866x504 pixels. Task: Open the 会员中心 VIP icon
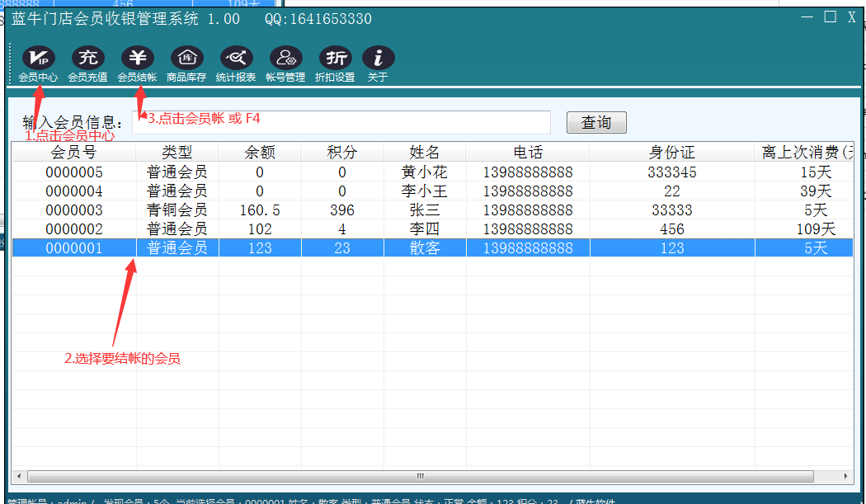38,58
